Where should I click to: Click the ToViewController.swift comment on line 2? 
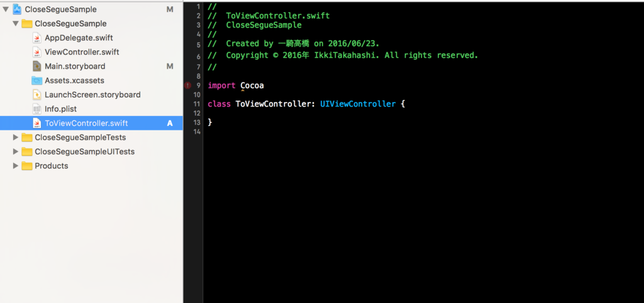tap(269, 16)
